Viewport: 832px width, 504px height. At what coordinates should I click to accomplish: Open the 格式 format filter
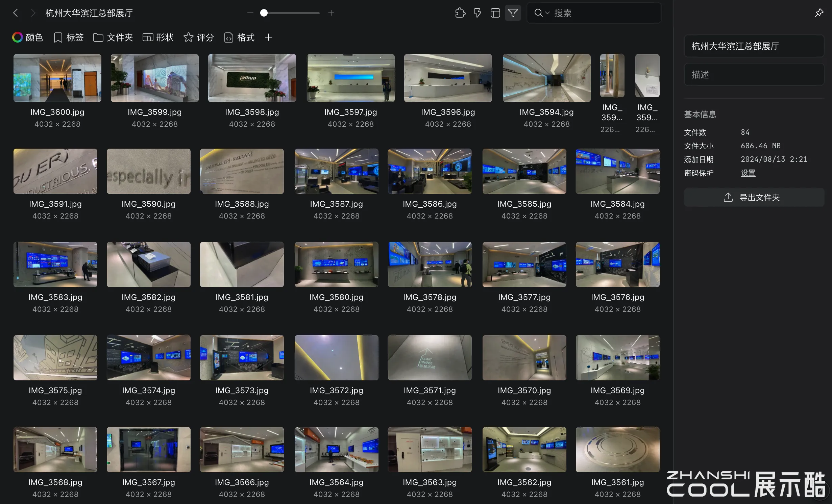[x=239, y=37]
